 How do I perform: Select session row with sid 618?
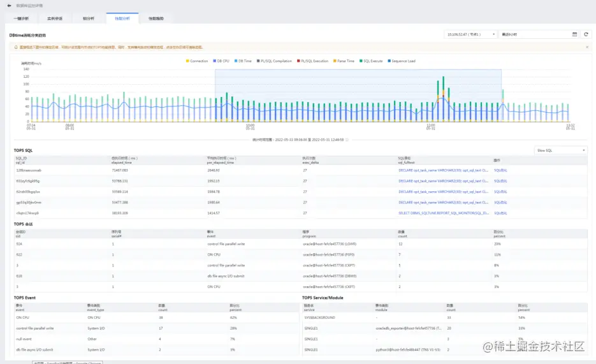click(x=300, y=276)
